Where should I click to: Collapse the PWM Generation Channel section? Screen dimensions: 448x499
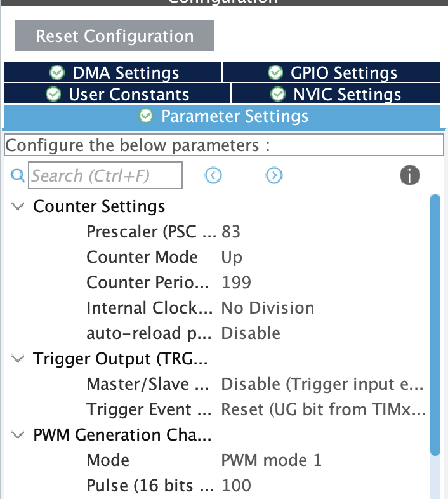[18, 435]
